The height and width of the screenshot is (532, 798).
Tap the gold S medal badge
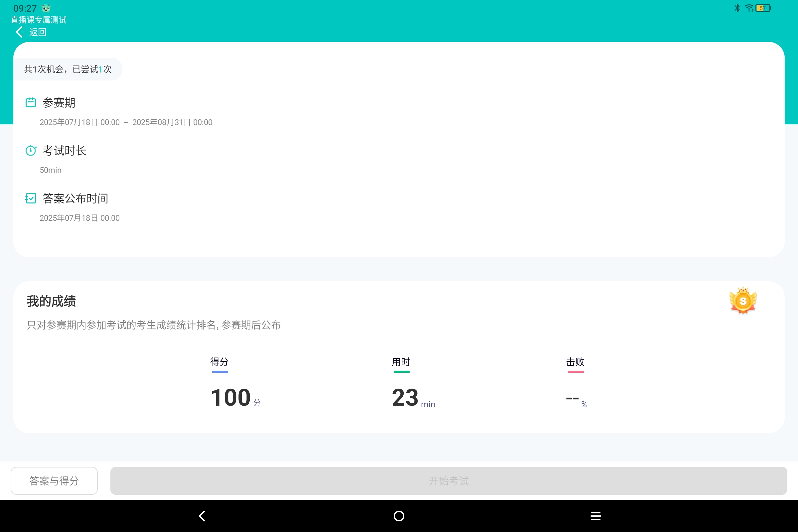click(x=743, y=300)
